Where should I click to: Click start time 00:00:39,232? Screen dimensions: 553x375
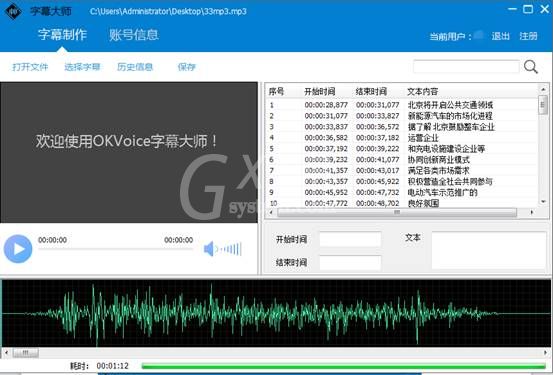326,159
